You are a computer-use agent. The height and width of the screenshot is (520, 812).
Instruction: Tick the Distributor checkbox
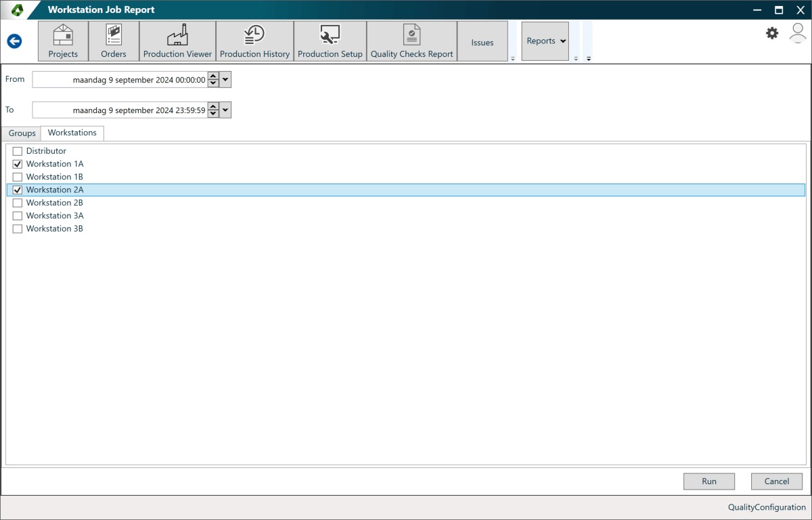click(x=18, y=151)
